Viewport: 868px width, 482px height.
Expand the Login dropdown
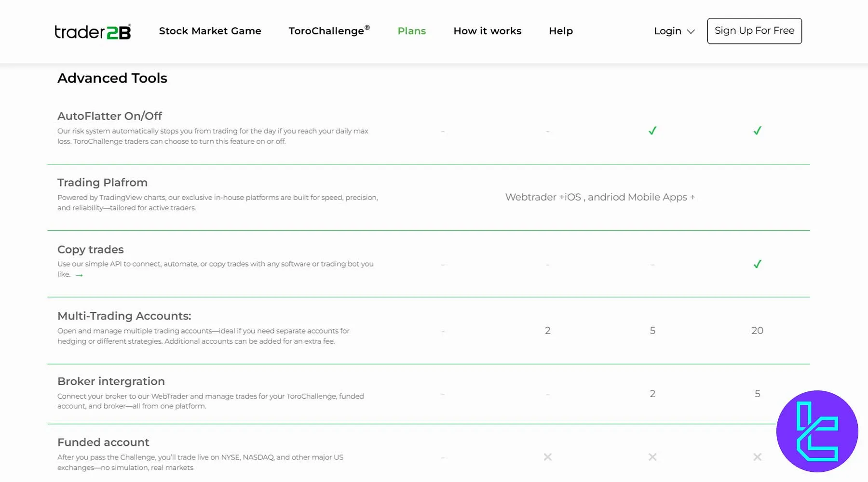pyautogui.click(x=691, y=31)
